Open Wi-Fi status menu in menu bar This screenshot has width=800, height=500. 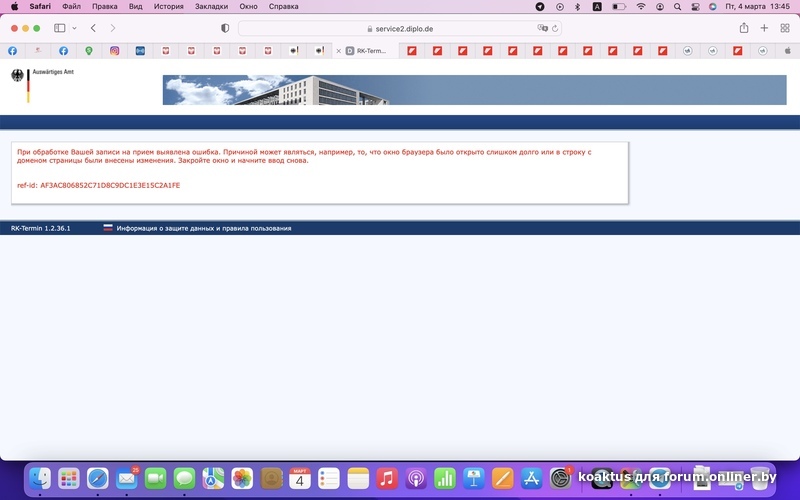(x=641, y=6)
